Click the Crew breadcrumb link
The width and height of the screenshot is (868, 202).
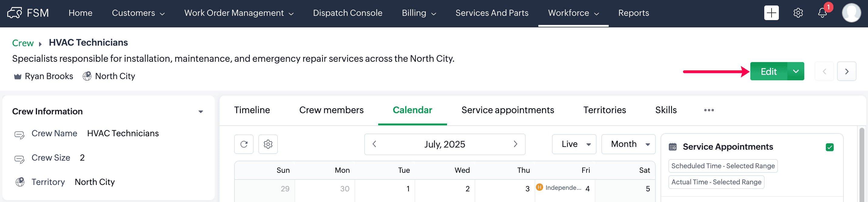tap(22, 43)
